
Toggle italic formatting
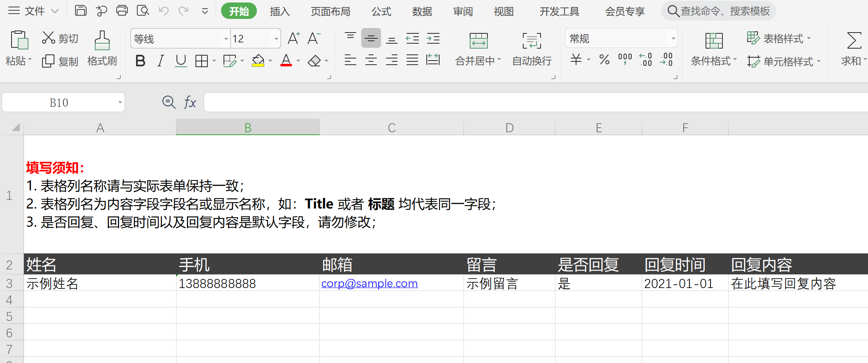pos(161,61)
